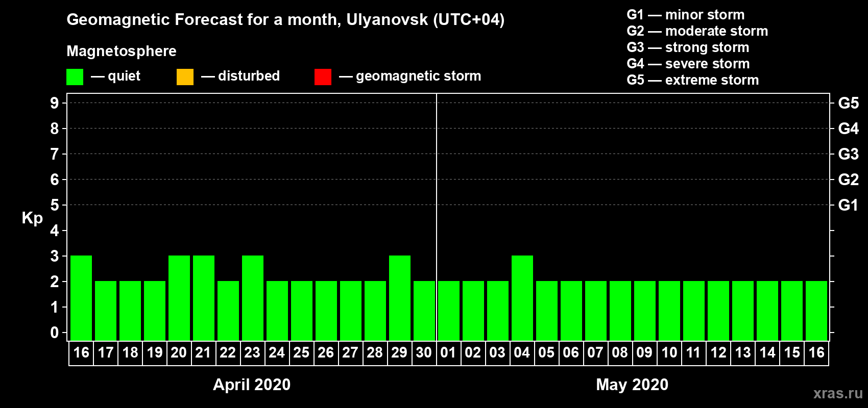
Task: Click the '— geomagnetic storm' legend label
Action: click(410, 76)
